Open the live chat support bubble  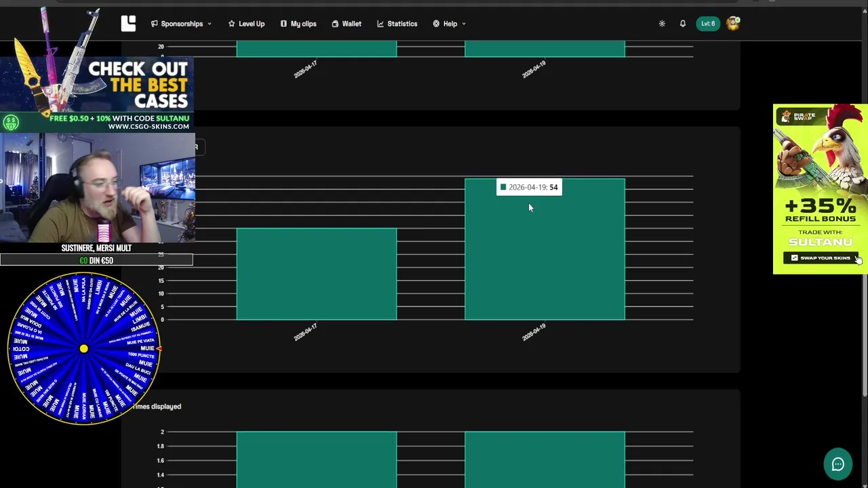coord(838,464)
